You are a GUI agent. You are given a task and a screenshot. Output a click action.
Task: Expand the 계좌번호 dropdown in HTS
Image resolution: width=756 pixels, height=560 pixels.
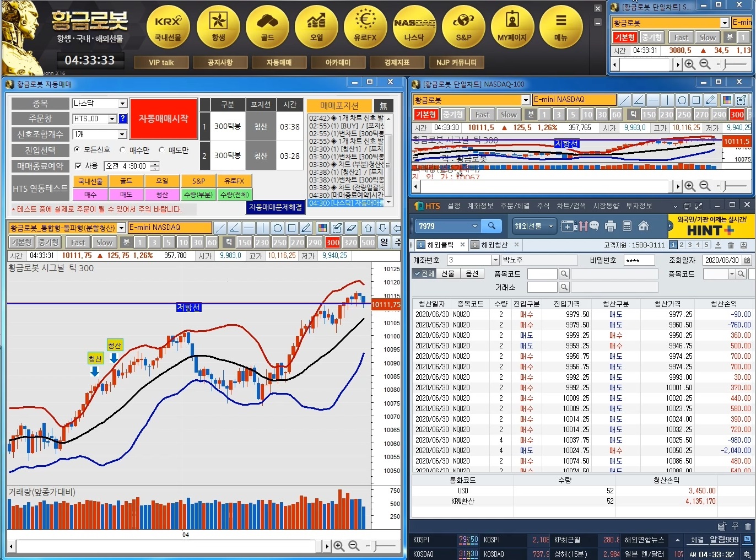(495, 260)
